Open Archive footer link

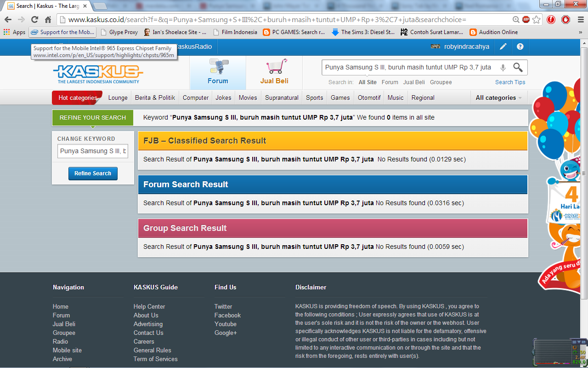click(x=62, y=359)
